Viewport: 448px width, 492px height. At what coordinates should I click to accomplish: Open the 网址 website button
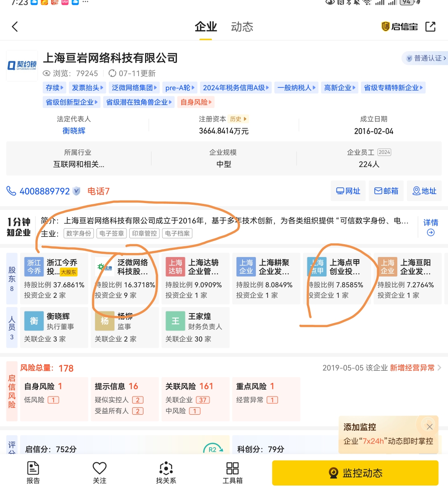[348, 191]
